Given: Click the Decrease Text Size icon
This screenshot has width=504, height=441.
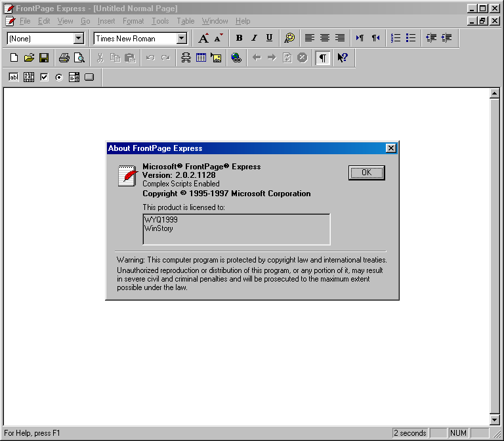Looking at the screenshot, I should tap(219, 38).
